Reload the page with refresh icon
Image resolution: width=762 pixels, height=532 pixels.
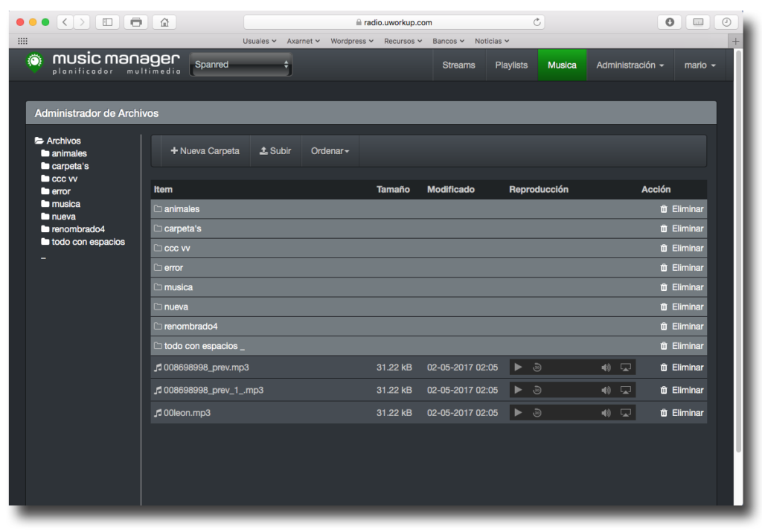point(537,22)
